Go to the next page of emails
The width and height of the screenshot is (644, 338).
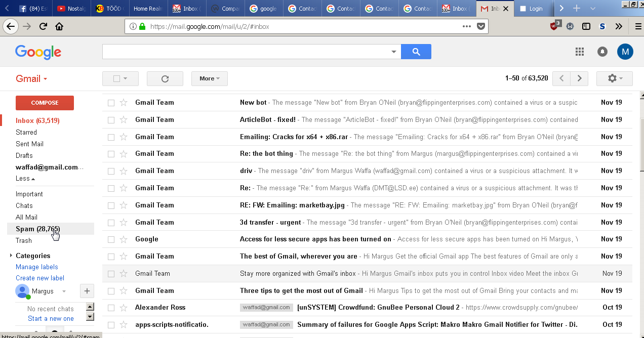579,78
